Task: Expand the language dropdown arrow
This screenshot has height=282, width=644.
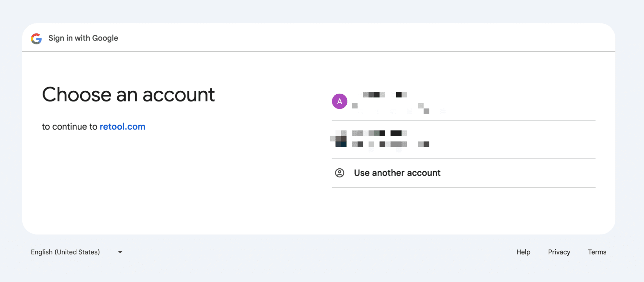Action: coord(120,252)
